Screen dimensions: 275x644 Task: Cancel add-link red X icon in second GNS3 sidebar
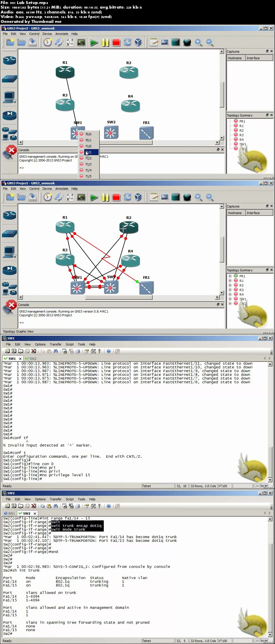coord(10,307)
